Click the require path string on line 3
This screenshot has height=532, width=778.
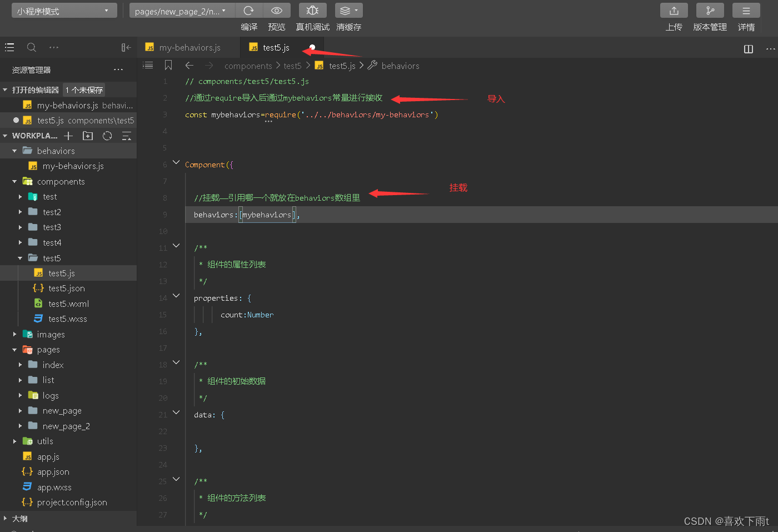click(x=367, y=115)
